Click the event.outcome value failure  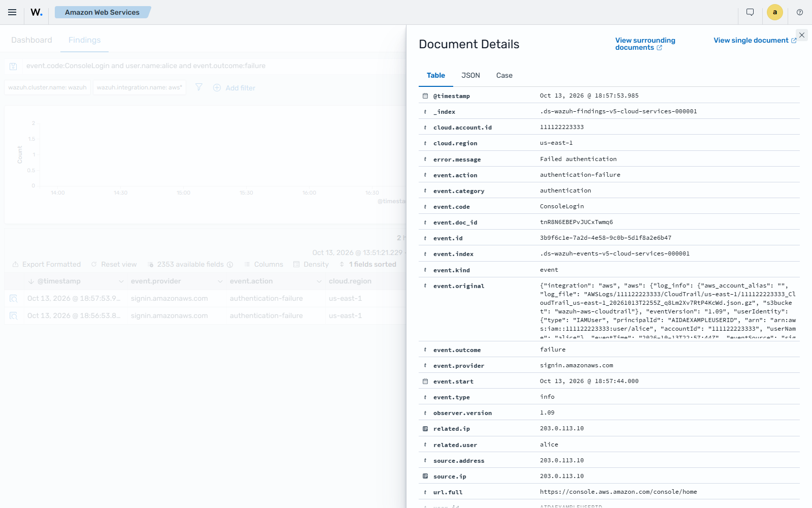(553, 350)
